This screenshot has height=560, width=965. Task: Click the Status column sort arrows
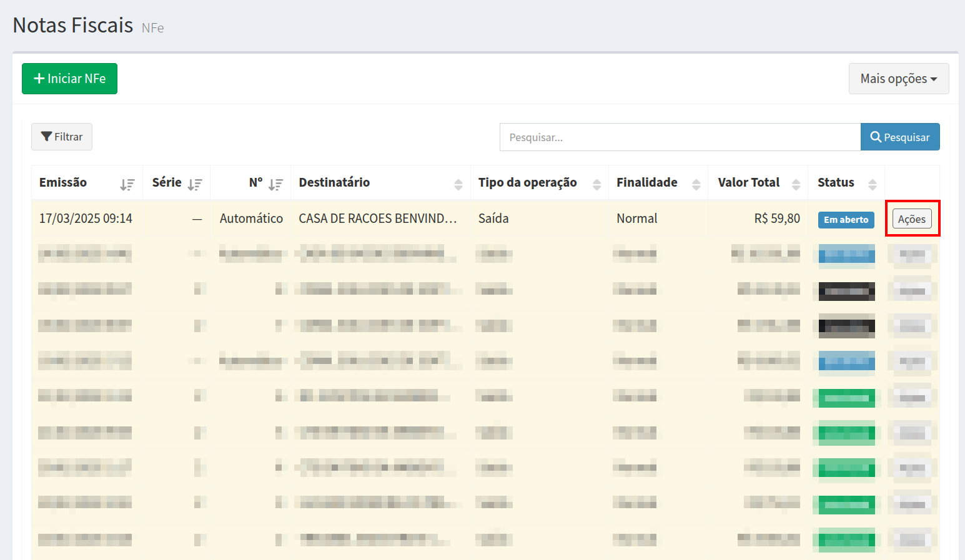pyautogui.click(x=873, y=184)
